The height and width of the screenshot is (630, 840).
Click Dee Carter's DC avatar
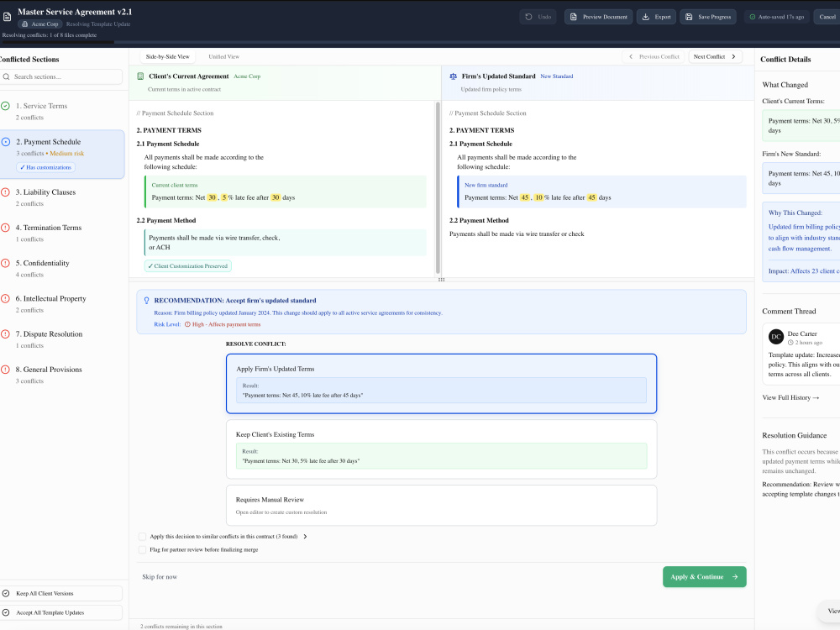[x=776, y=337]
